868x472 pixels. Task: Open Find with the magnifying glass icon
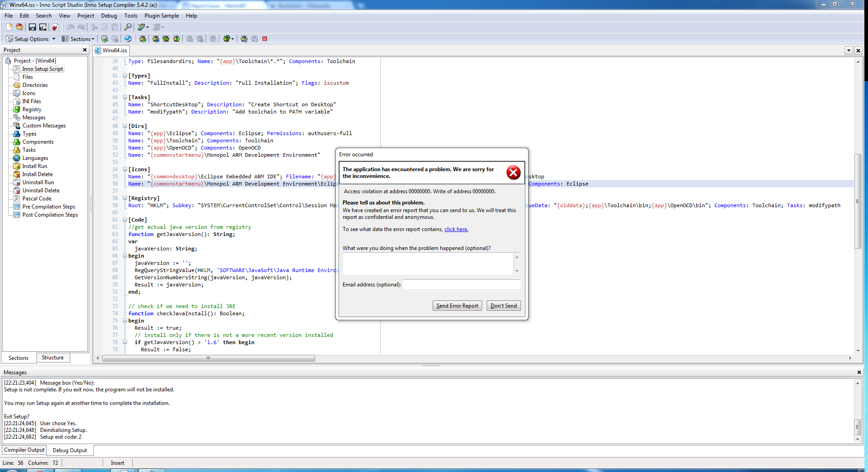point(128,27)
